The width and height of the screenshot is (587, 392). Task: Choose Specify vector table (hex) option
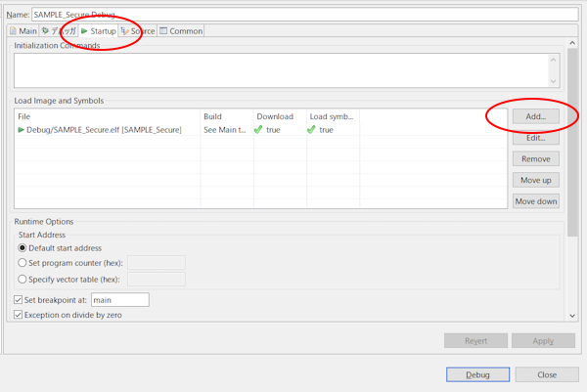[x=23, y=279]
